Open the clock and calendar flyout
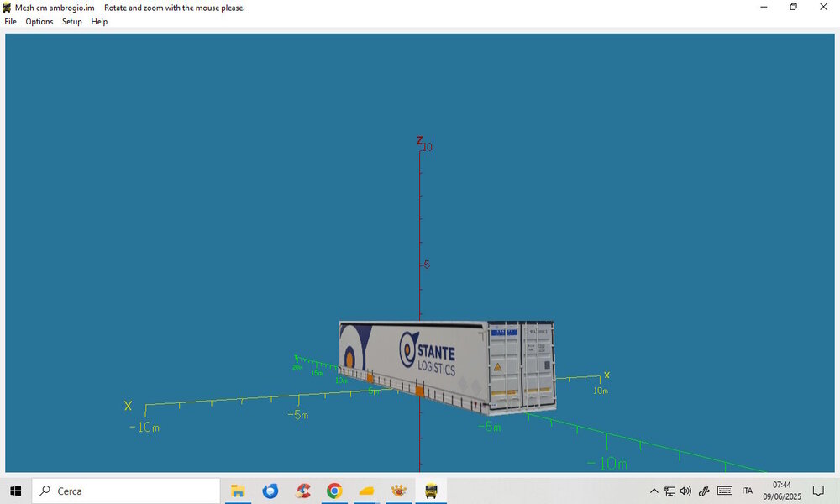The width and height of the screenshot is (840, 504). pyautogui.click(x=782, y=491)
